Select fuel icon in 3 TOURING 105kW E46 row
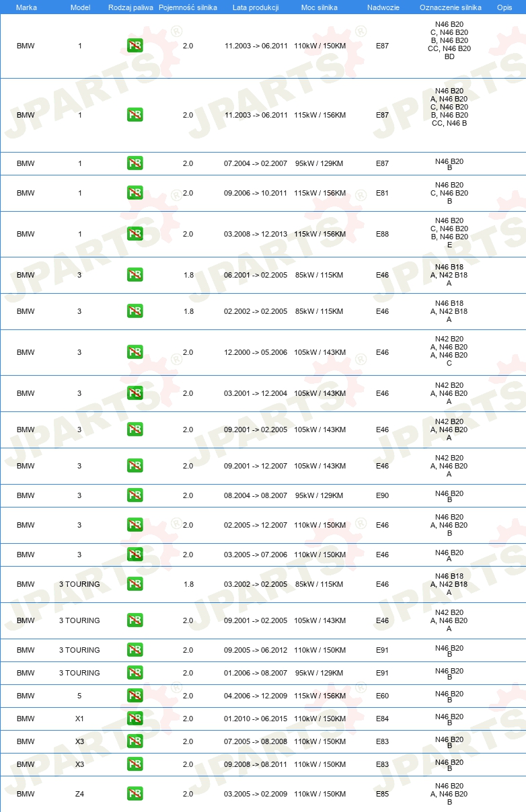This screenshot has height=812, width=526. [x=135, y=620]
